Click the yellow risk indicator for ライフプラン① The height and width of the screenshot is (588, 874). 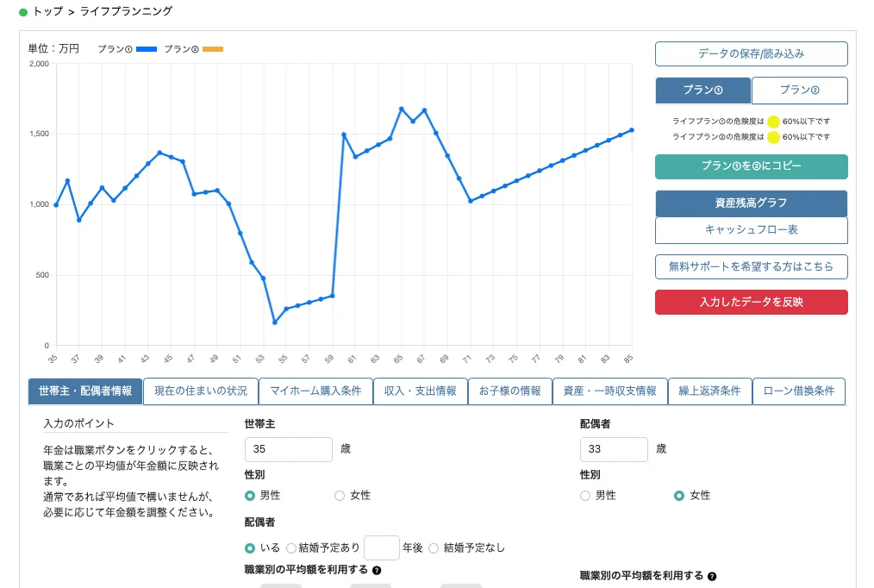[773, 122]
